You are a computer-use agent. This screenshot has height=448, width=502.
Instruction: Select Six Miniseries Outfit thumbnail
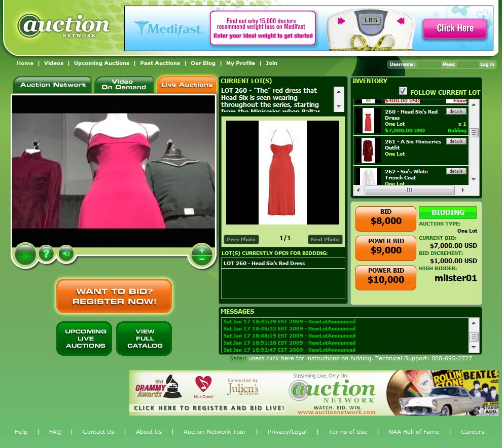point(368,151)
